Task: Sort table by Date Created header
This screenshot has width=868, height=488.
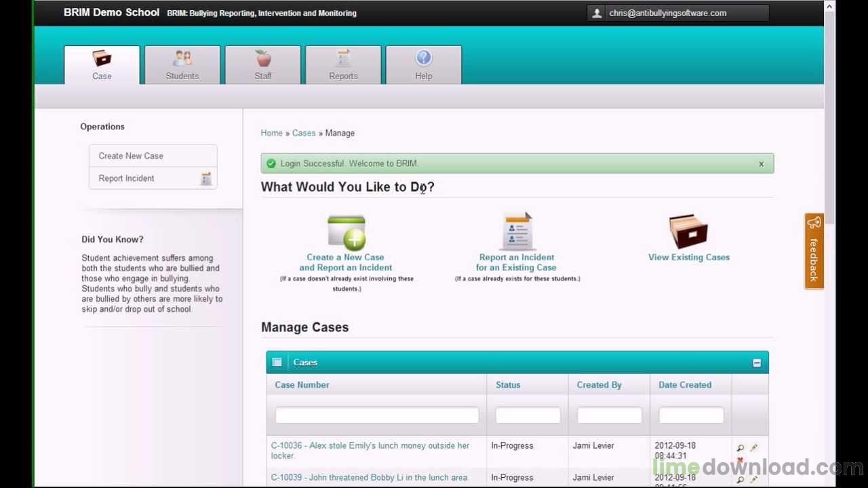Action: pos(685,384)
